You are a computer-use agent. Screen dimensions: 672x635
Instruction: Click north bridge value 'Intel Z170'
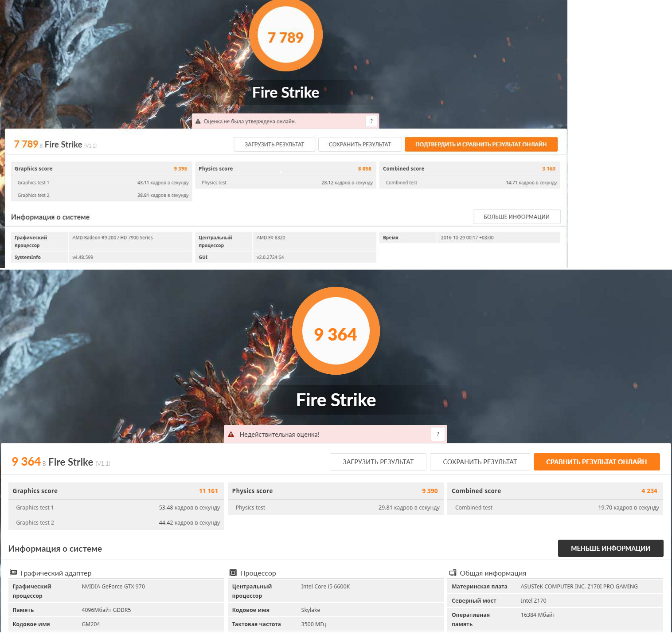point(533,600)
